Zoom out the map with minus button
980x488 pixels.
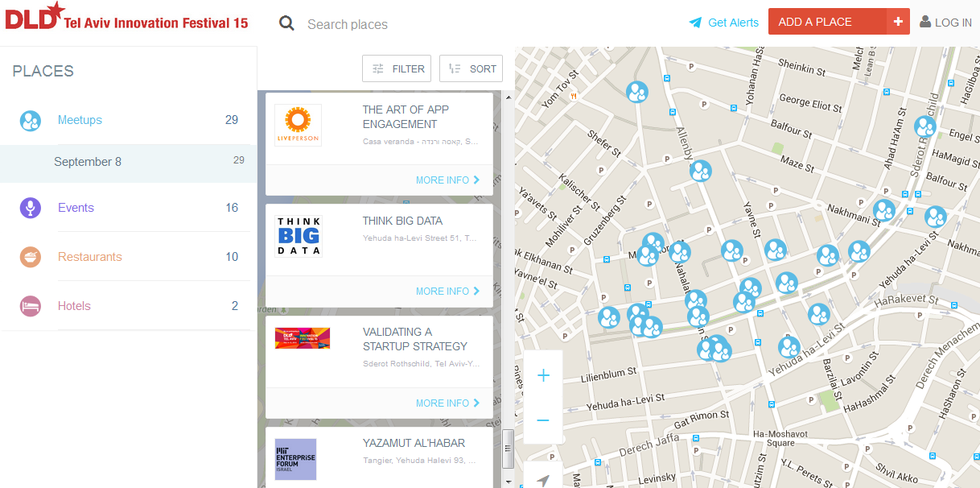(543, 420)
